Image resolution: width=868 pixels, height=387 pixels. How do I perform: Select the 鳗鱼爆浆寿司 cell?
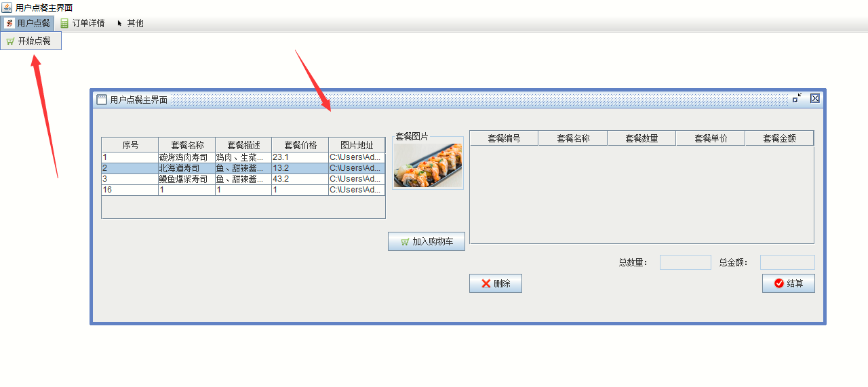point(186,179)
